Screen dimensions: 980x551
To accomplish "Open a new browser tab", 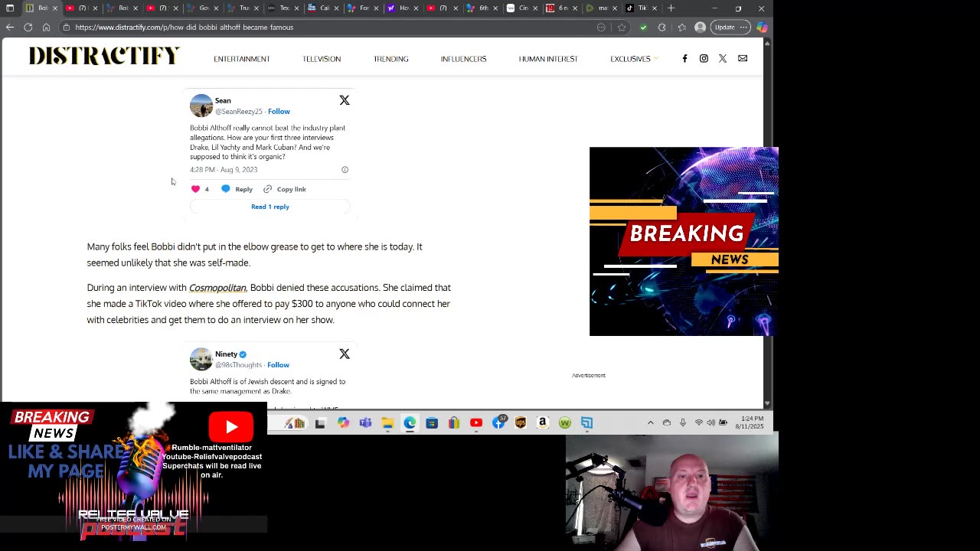I will point(671,8).
